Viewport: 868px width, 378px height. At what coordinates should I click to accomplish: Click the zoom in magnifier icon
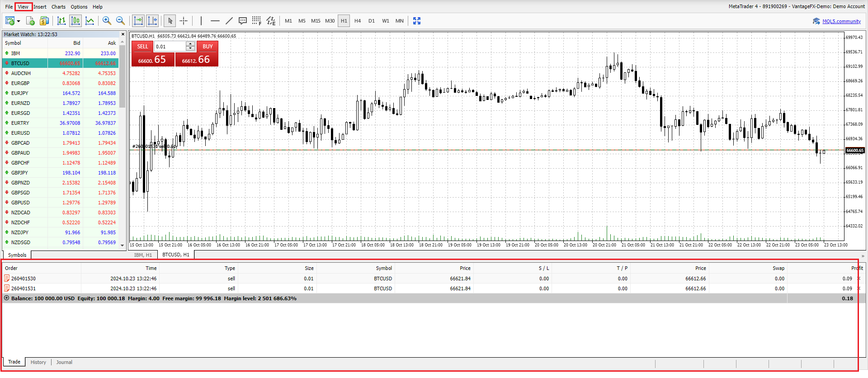point(107,21)
